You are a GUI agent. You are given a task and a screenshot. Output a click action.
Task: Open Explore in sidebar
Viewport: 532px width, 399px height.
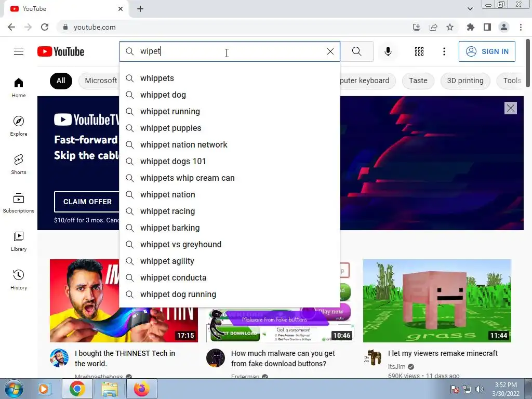point(19,126)
